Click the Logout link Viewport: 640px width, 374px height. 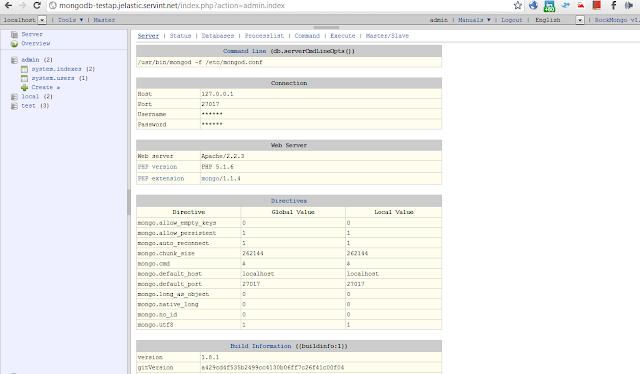(511, 20)
